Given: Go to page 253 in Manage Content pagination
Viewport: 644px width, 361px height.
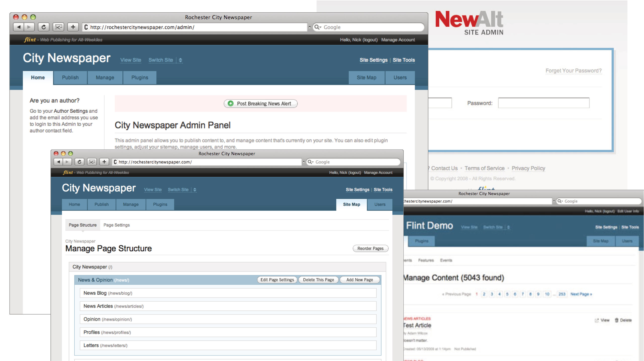Looking at the screenshot, I should coord(562,294).
